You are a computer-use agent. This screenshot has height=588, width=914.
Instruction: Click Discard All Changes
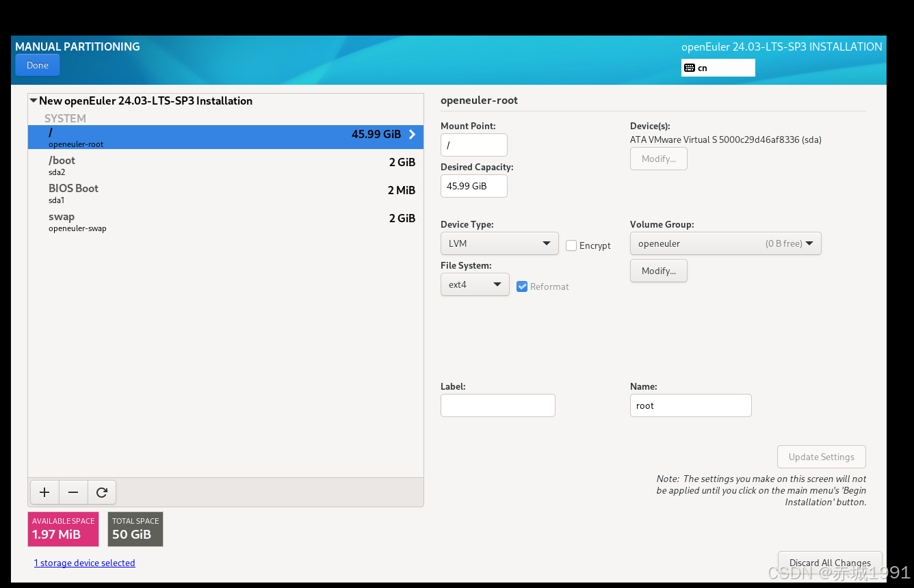(829, 562)
